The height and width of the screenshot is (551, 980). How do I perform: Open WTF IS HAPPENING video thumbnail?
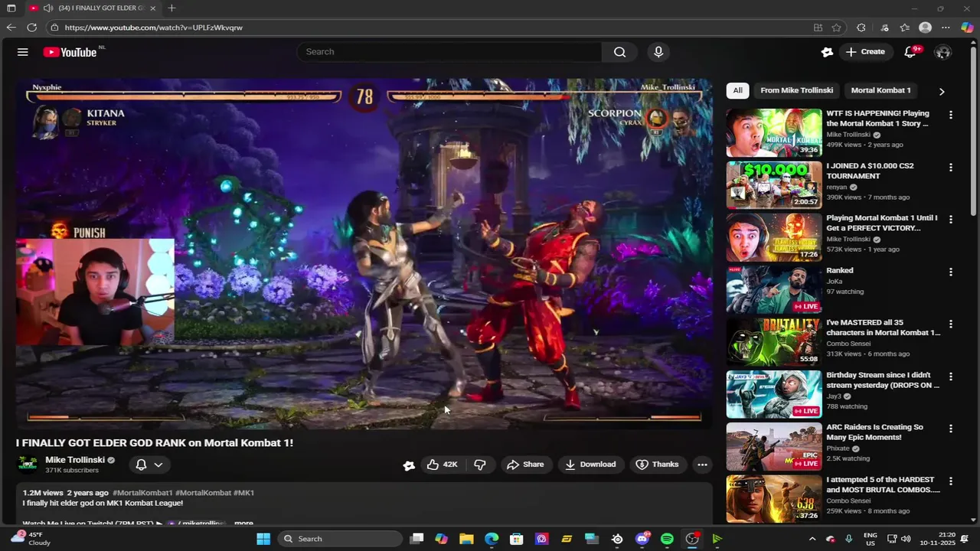click(774, 132)
